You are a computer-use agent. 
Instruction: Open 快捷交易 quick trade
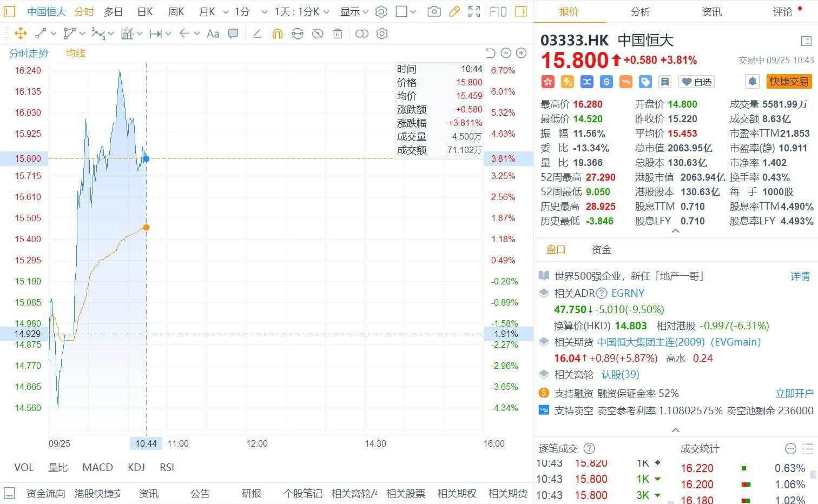pos(789,82)
